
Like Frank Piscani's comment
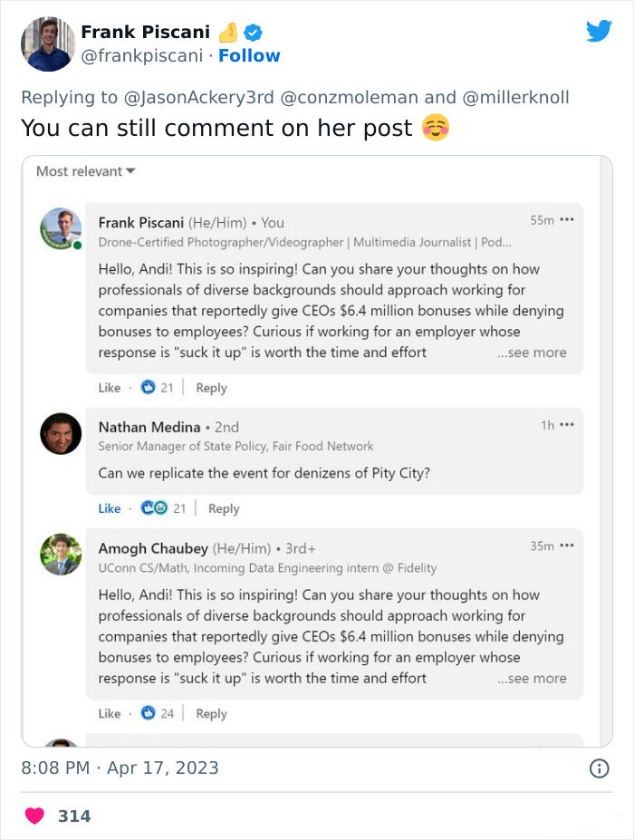point(109,388)
